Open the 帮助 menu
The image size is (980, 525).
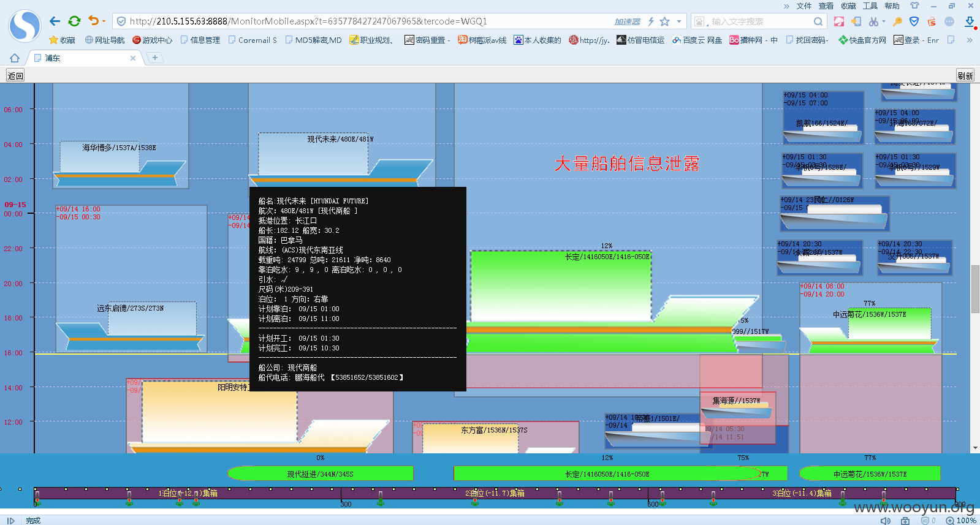[892, 6]
